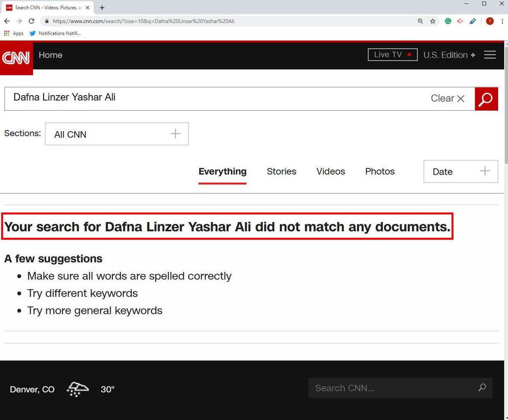Screen dimensions: 508x420
Task: Reload the page
Action: coord(31,21)
